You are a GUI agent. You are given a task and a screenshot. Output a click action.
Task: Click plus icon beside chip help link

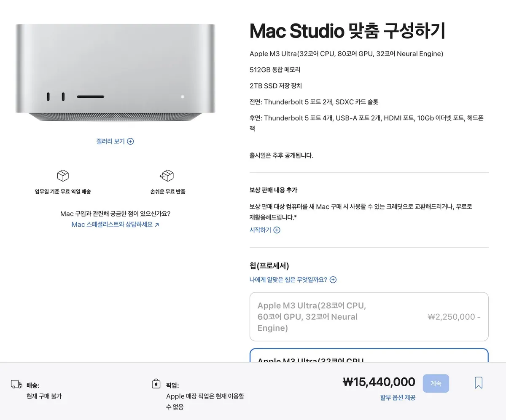333,279
